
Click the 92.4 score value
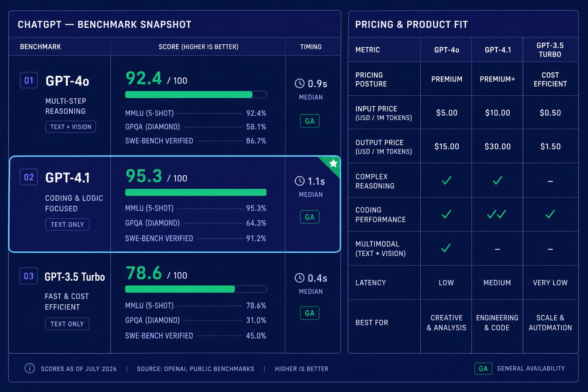click(144, 78)
